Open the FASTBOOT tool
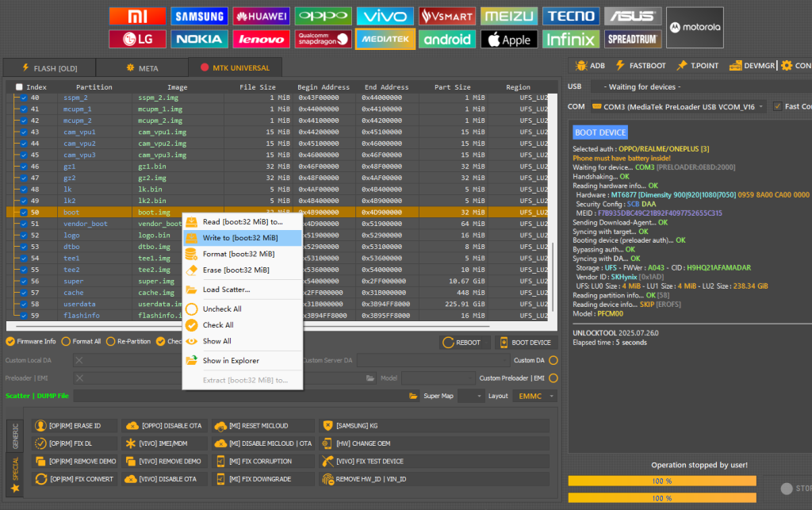This screenshot has height=510, width=812. (x=641, y=66)
